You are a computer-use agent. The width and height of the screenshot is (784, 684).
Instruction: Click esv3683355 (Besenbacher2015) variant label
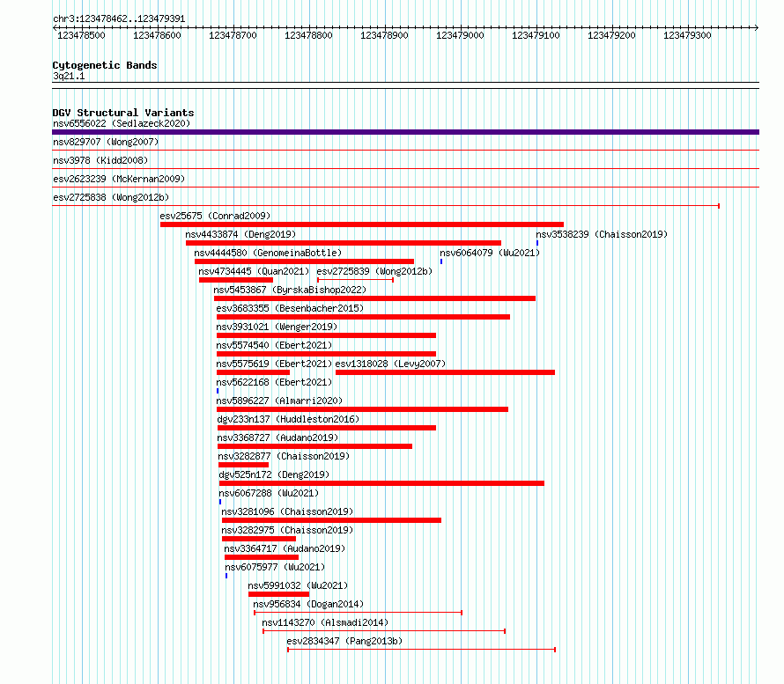pos(290,308)
